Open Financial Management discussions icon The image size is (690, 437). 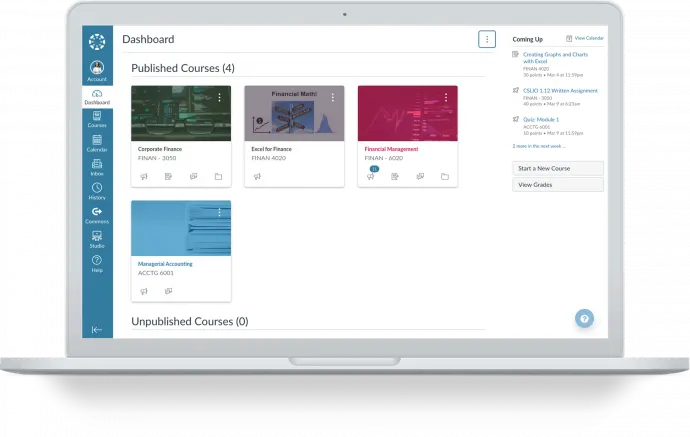click(420, 176)
